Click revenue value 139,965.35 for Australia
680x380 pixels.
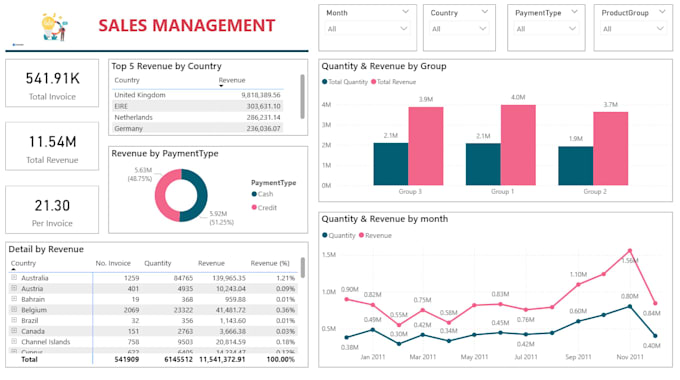pos(229,278)
